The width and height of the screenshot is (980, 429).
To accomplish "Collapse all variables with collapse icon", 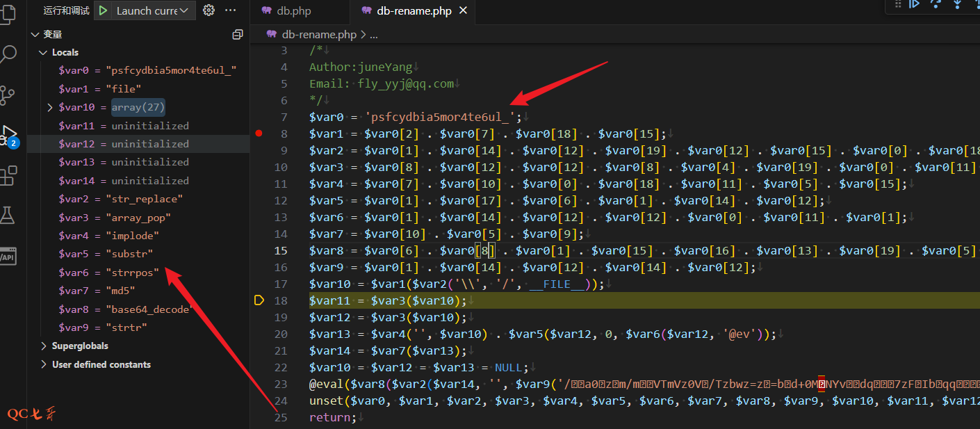I will point(238,34).
